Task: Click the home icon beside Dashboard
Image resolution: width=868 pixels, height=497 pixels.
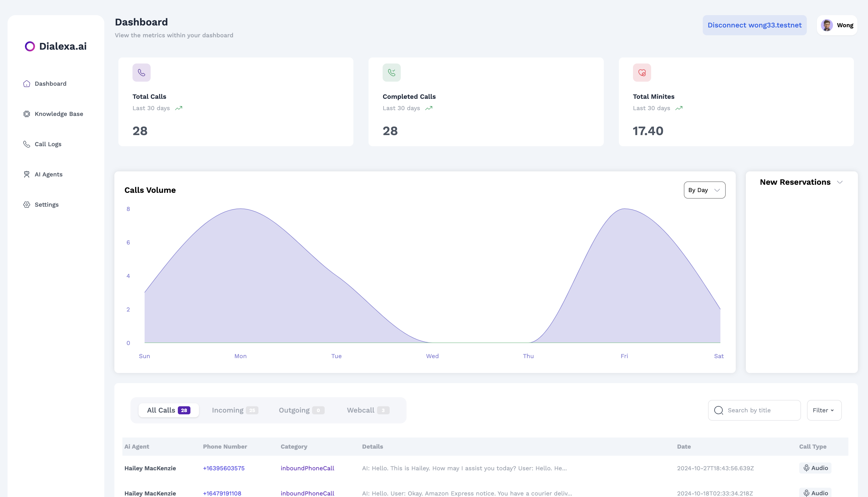Action: point(27,84)
